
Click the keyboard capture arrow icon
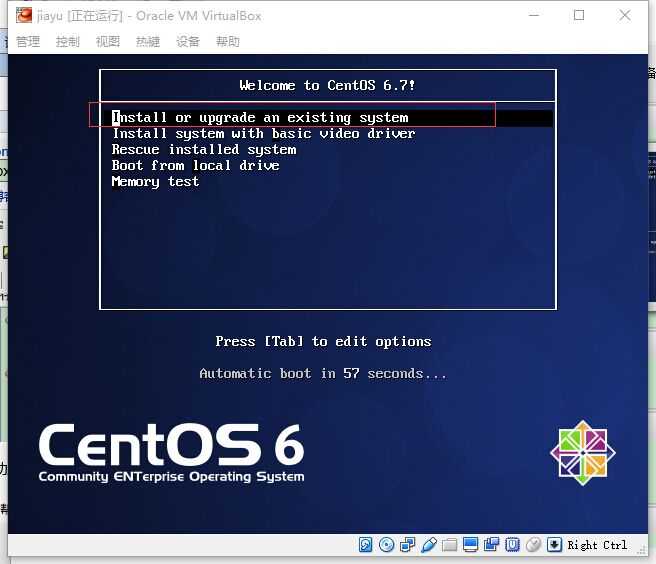[x=554, y=545]
